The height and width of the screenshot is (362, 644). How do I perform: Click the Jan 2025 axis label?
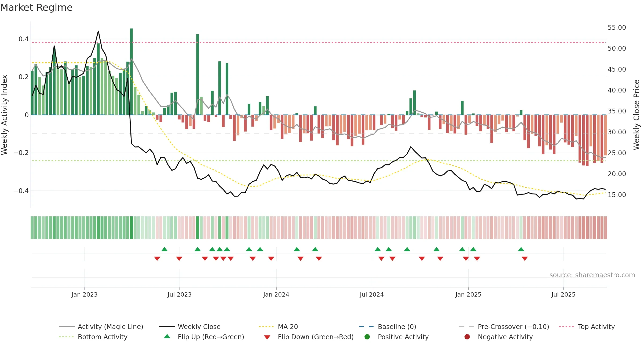click(x=468, y=294)
